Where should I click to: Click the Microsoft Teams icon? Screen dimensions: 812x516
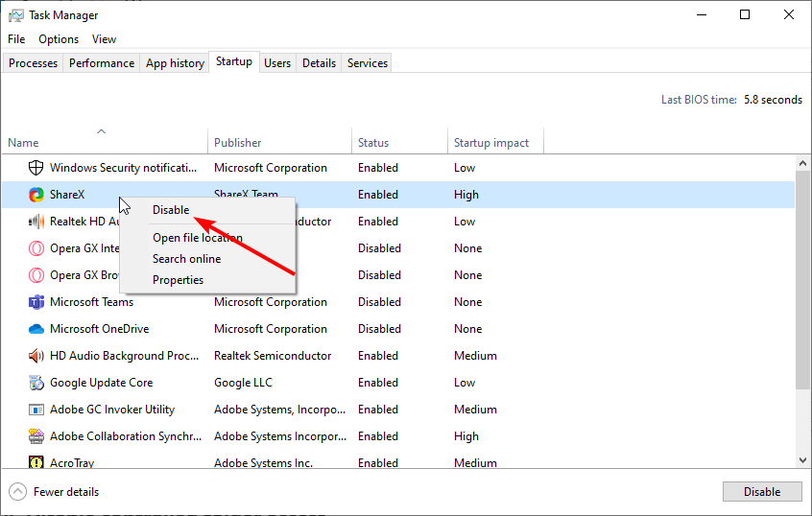pos(36,302)
